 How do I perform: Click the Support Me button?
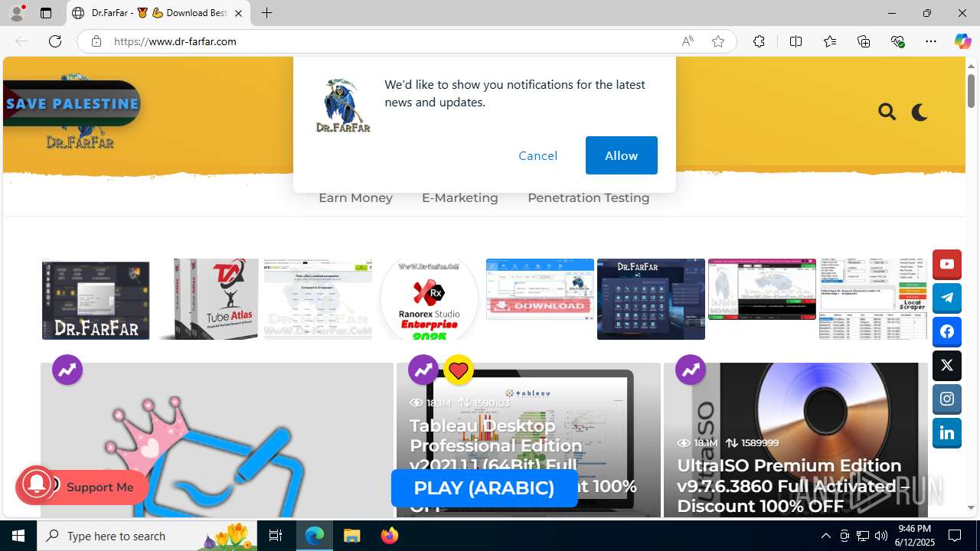point(100,487)
